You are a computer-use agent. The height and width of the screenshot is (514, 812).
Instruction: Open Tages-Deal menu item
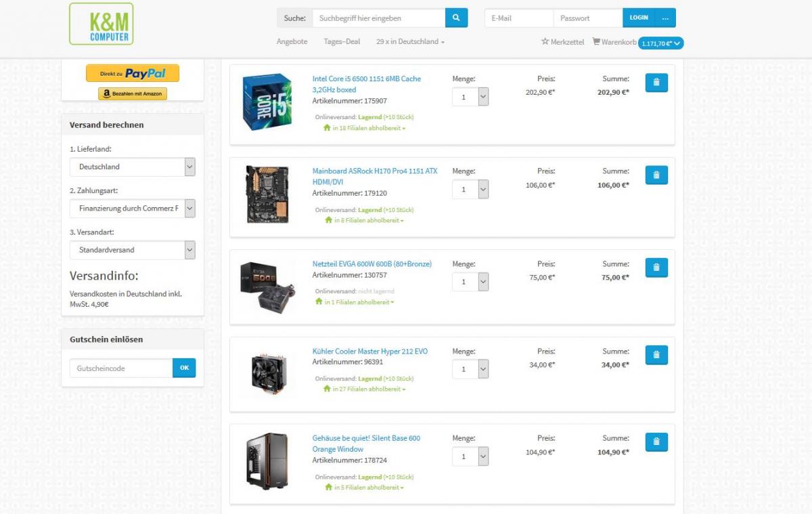click(x=342, y=41)
